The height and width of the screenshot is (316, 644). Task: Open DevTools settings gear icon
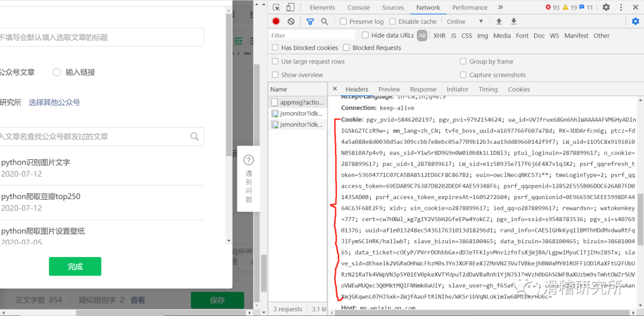(606, 7)
